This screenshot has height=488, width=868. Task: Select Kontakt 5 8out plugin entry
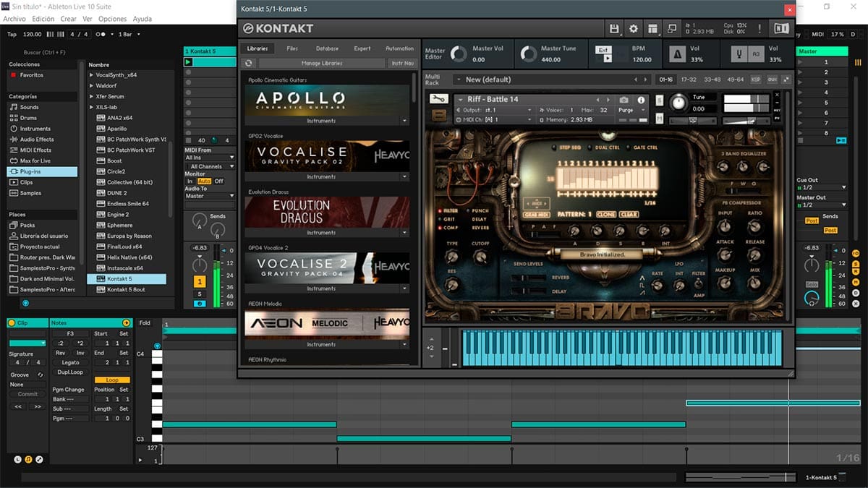tap(127, 289)
